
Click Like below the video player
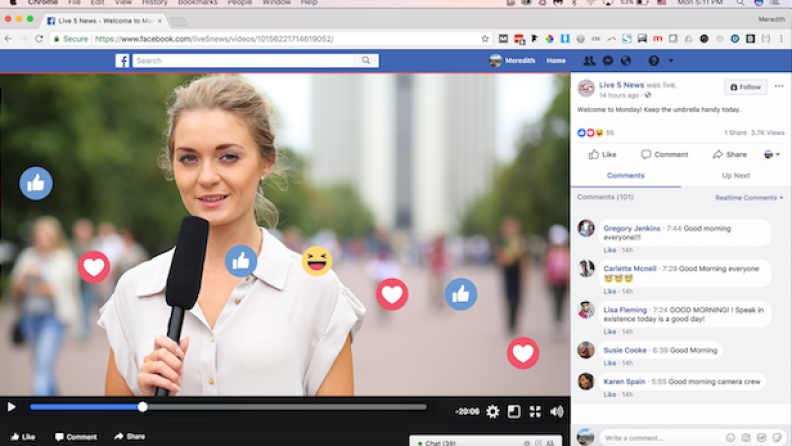coord(23,436)
